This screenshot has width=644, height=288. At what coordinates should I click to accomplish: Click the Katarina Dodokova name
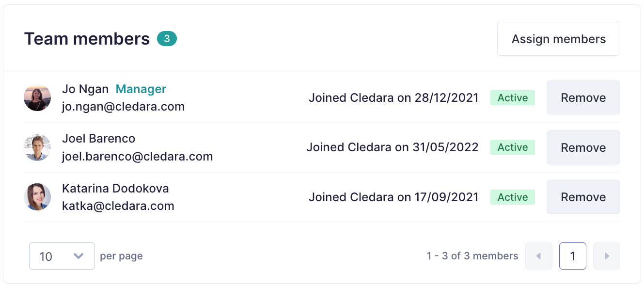point(115,188)
